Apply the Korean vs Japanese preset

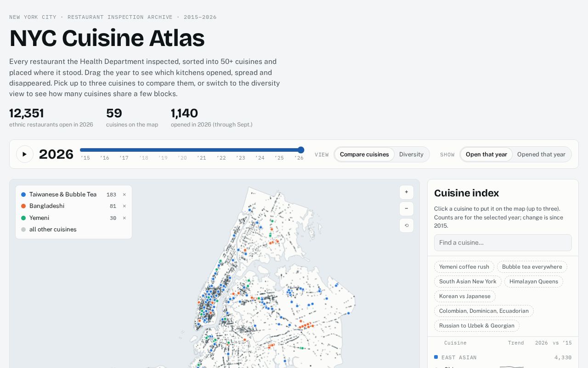coord(464,296)
